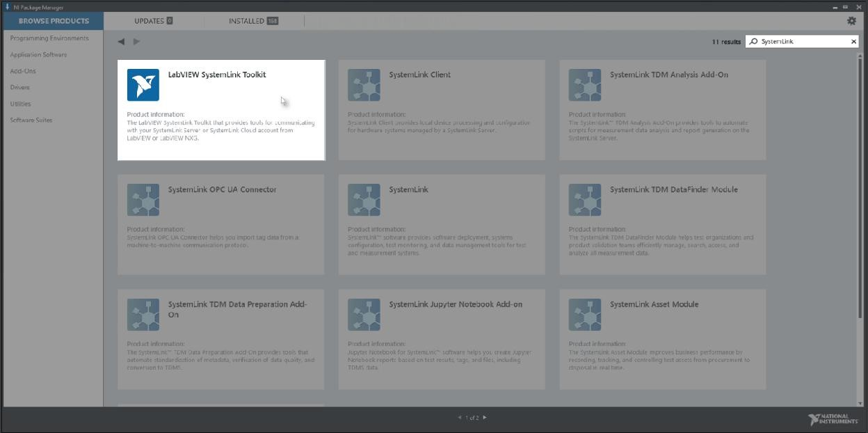Click the SystemLink search input field

point(800,42)
